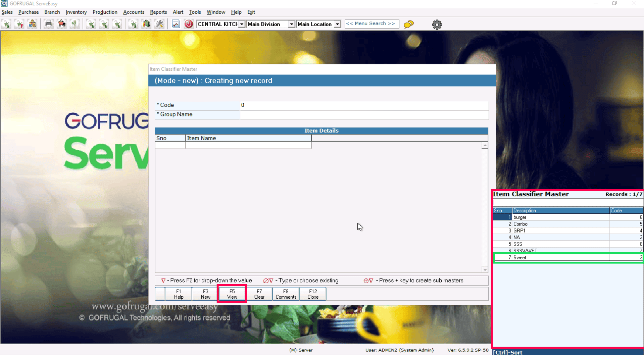This screenshot has height=355, width=644.
Task: Open the settings gear icon
Action: tap(437, 24)
